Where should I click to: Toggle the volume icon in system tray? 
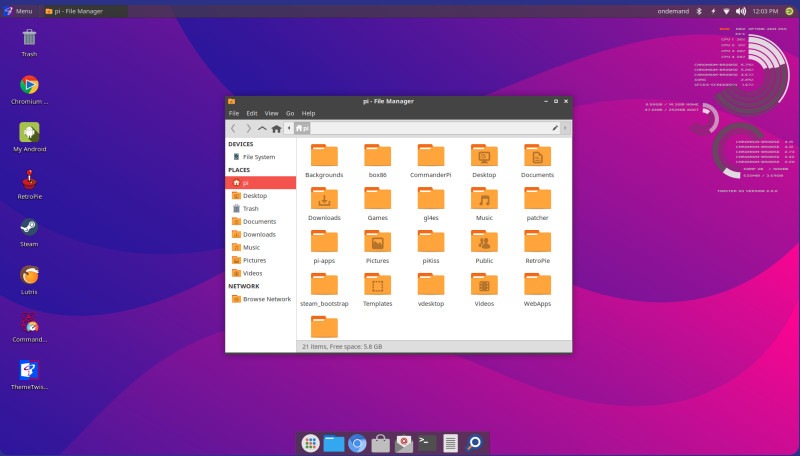click(741, 10)
